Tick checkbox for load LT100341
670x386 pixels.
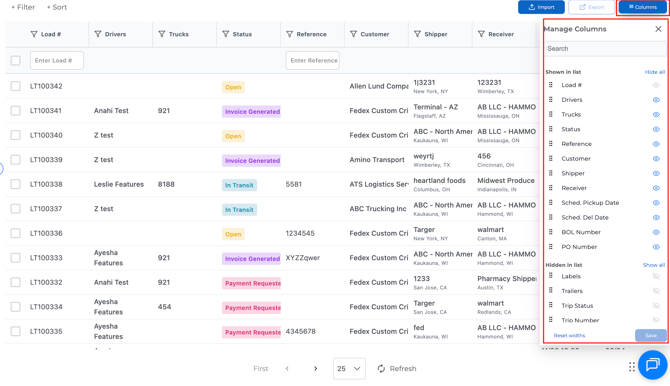(x=15, y=111)
